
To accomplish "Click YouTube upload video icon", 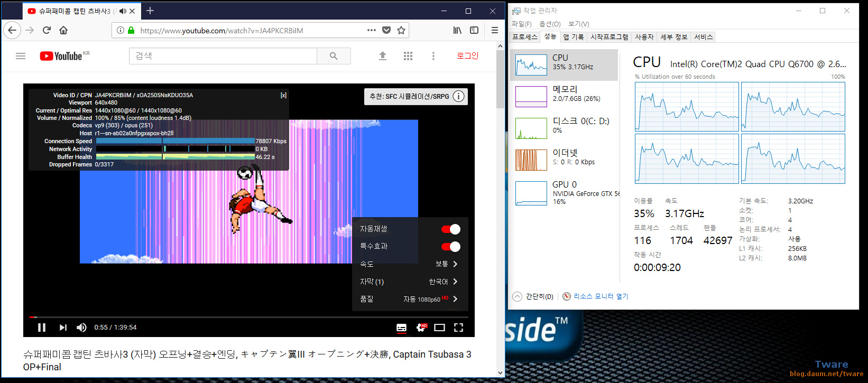I will (383, 56).
